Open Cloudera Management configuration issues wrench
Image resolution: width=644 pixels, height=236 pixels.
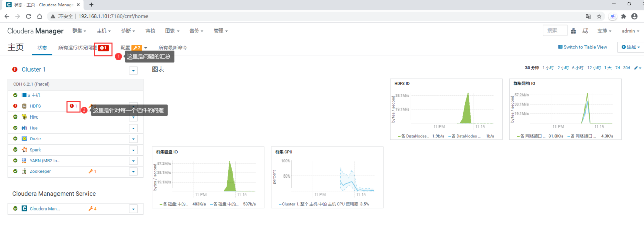click(92, 209)
